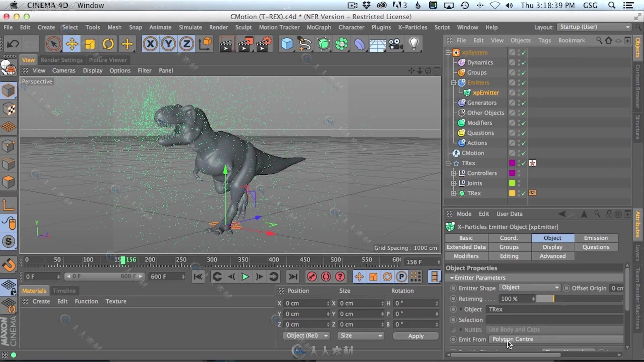644x362 pixels.
Task: Play the animation forward
Action: (245, 277)
